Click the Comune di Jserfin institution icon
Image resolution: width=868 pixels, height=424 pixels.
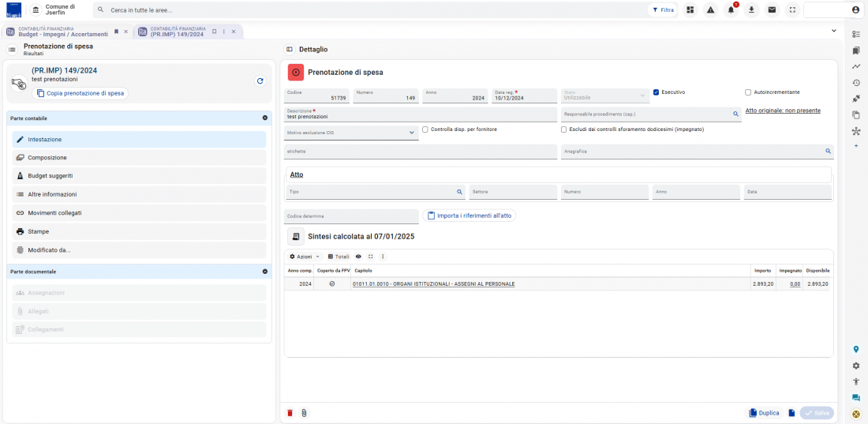click(36, 10)
